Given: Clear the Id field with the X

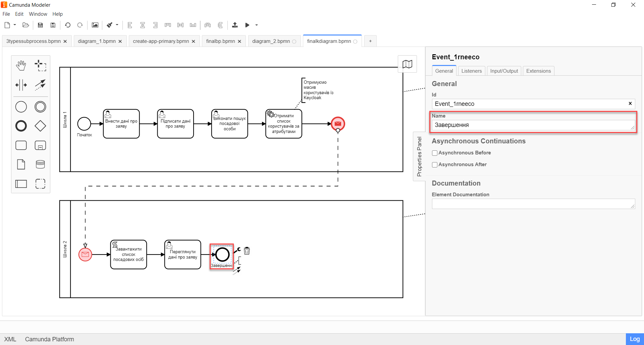Looking at the screenshot, I should pos(630,103).
